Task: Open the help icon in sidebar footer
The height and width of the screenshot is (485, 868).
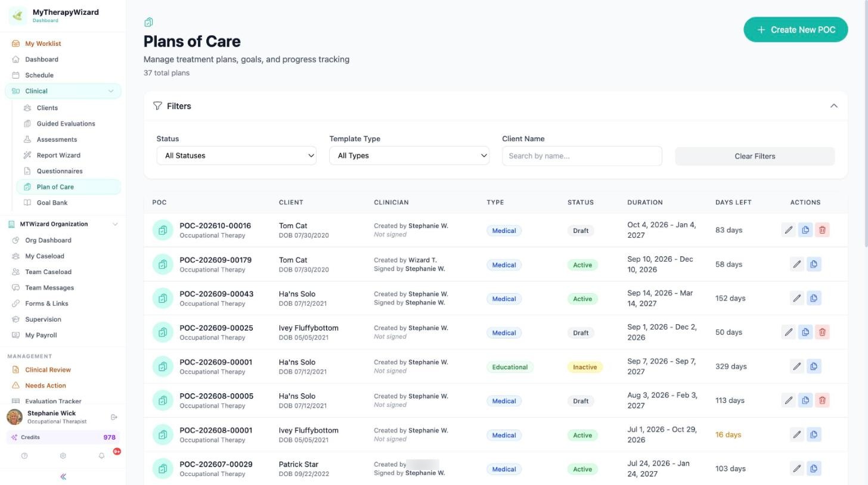Action: (x=24, y=456)
